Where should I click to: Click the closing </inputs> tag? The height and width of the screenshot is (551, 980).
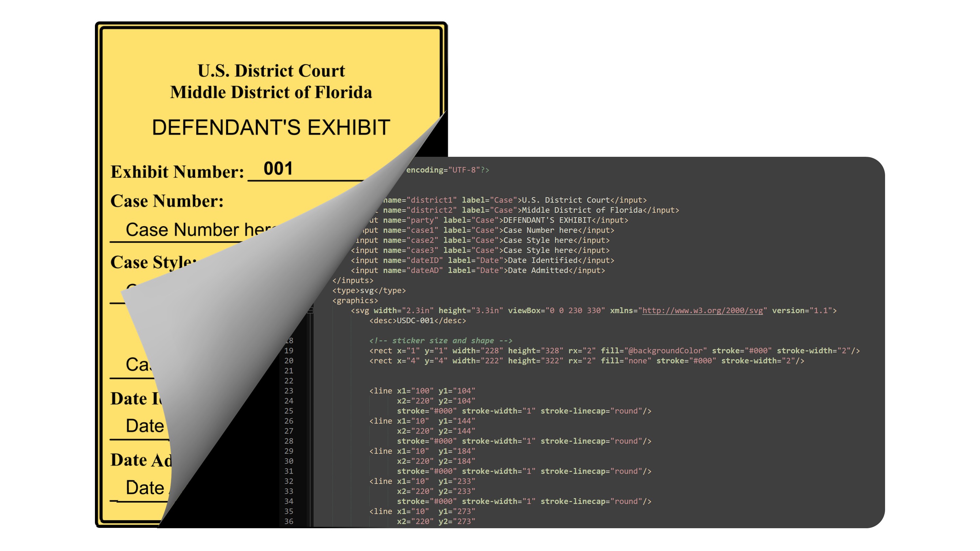(x=353, y=280)
